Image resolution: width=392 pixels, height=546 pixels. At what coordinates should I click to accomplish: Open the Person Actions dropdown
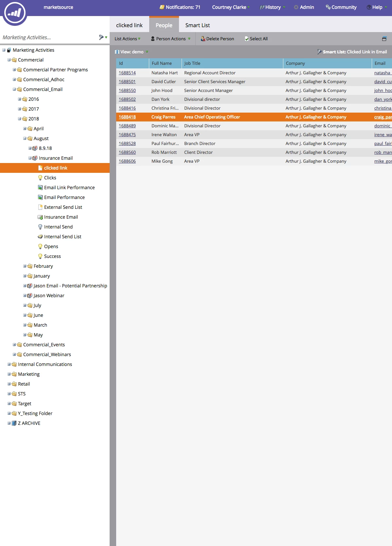pos(171,39)
